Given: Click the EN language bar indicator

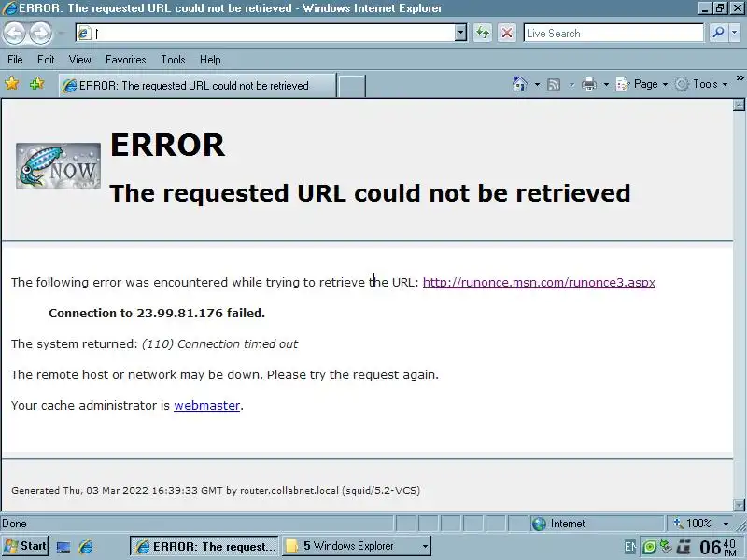Looking at the screenshot, I should point(629,547).
